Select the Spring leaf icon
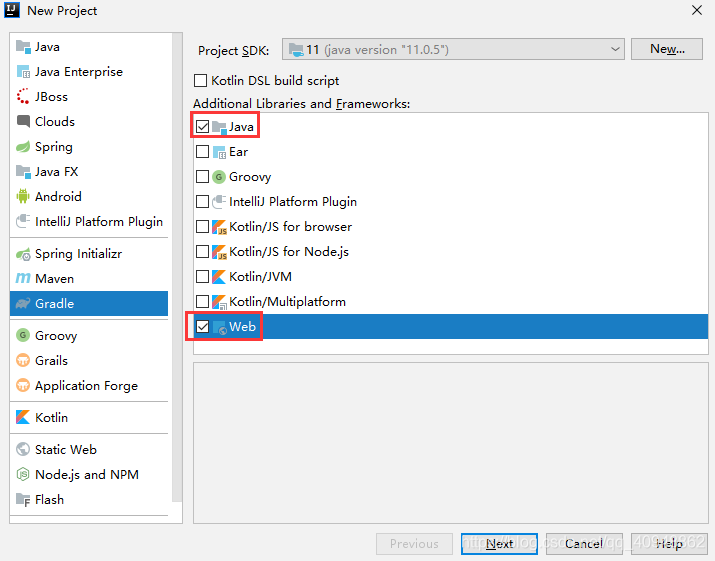 tap(23, 147)
